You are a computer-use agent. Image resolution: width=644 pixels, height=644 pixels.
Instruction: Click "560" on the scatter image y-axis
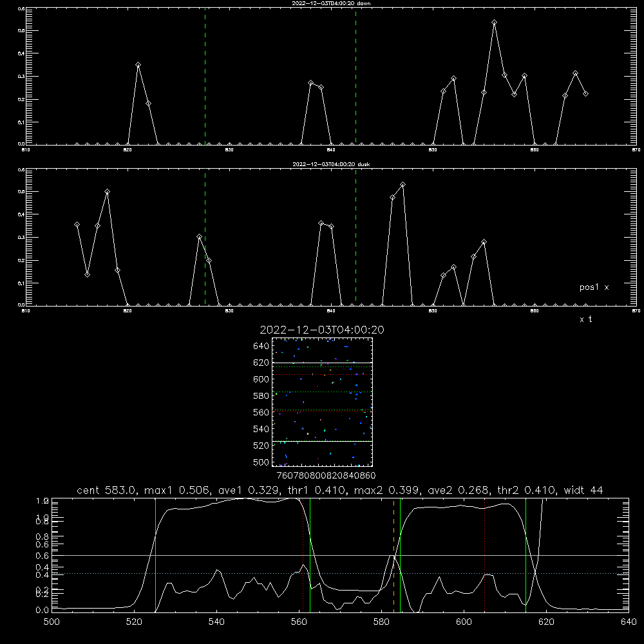[261, 412]
